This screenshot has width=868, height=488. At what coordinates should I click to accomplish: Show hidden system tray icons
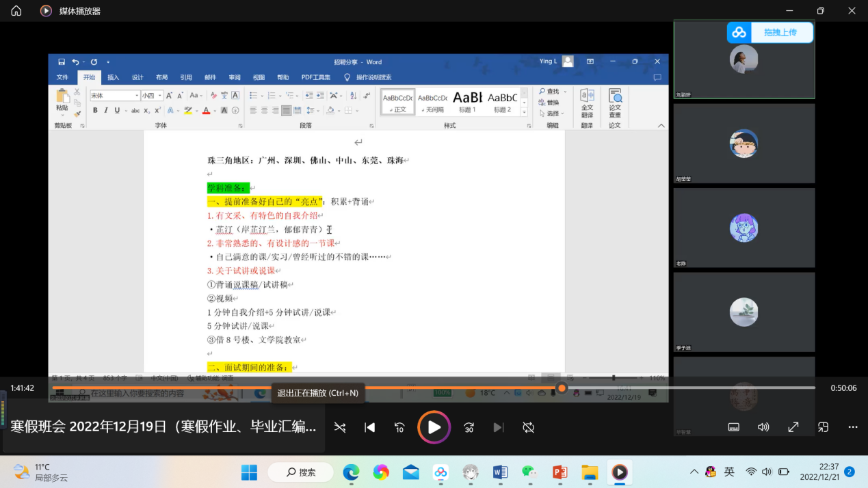coord(694,472)
